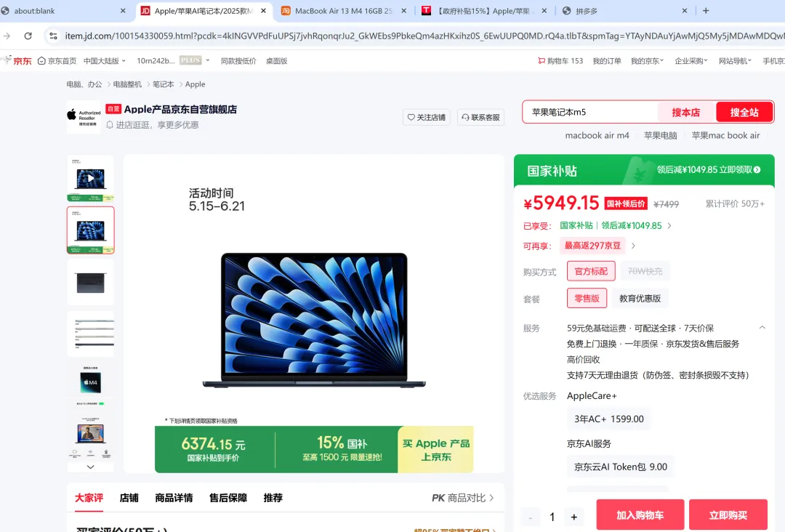Viewport: 785px width, 532px height.
Task: Close the 拼多多 tab
Action: (685, 10)
